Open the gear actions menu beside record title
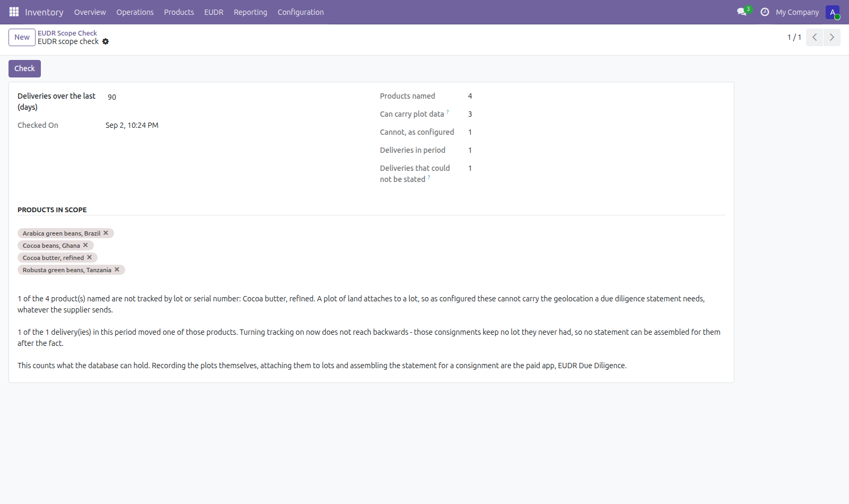Viewport: 849px width, 504px height. coord(106,41)
